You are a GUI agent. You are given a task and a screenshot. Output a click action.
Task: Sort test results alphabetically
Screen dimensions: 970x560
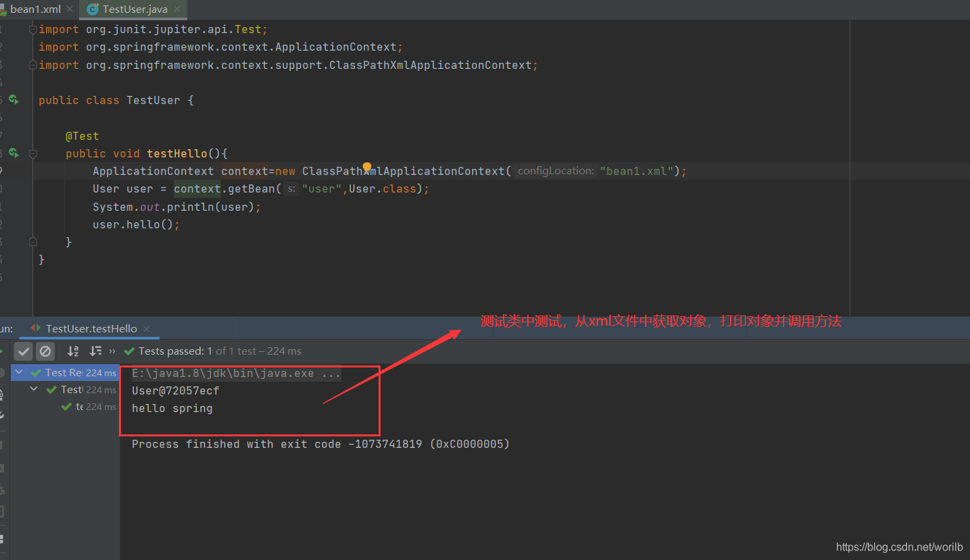click(x=73, y=351)
